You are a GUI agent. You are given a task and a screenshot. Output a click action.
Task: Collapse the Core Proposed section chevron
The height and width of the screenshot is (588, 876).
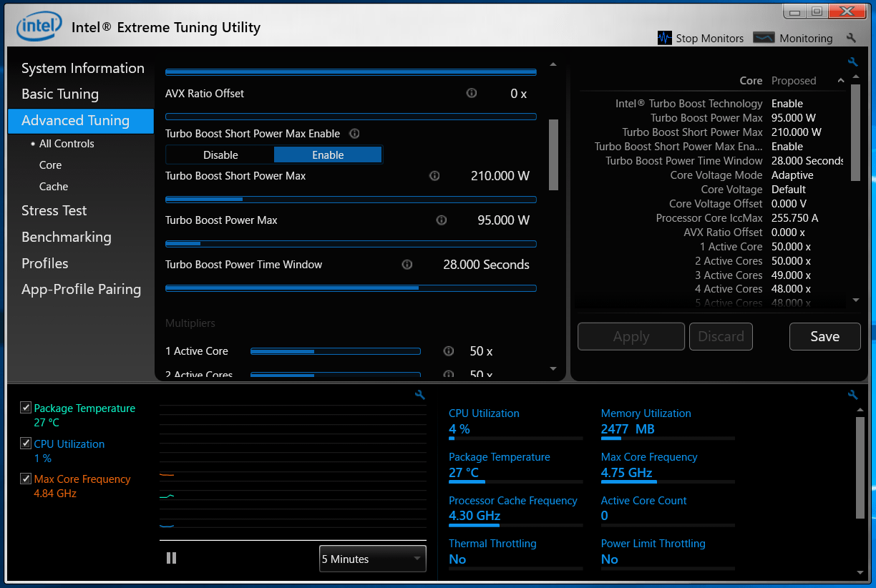pyautogui.click(x=840, y=81)
